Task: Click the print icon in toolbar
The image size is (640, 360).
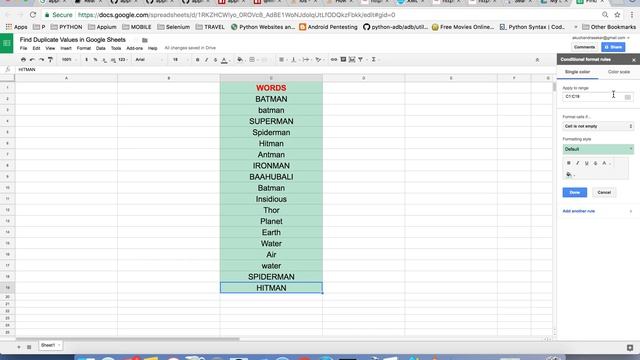Action: (x=23, y=60)
